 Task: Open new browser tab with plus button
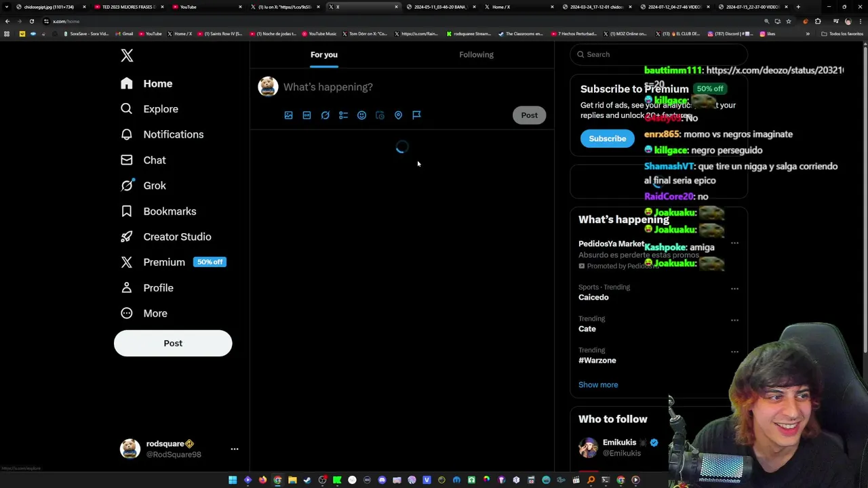(798, 7)
